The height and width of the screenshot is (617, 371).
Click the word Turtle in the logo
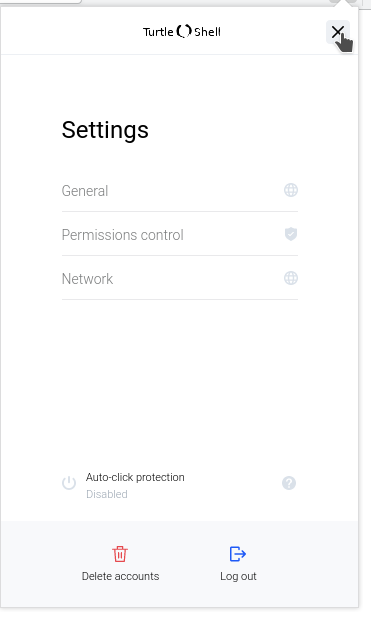click(x=158, y=32)
